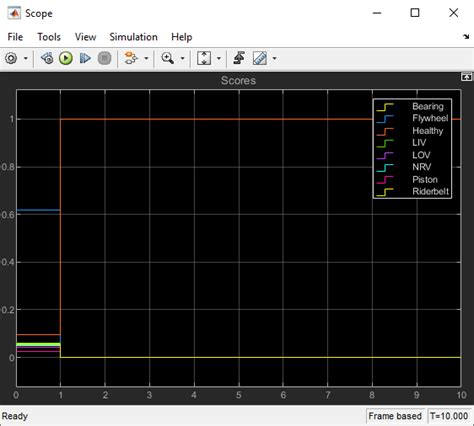Toggle visibility of Healthy signal in legend
474x426 pixels.
click(x=413, y=131)
